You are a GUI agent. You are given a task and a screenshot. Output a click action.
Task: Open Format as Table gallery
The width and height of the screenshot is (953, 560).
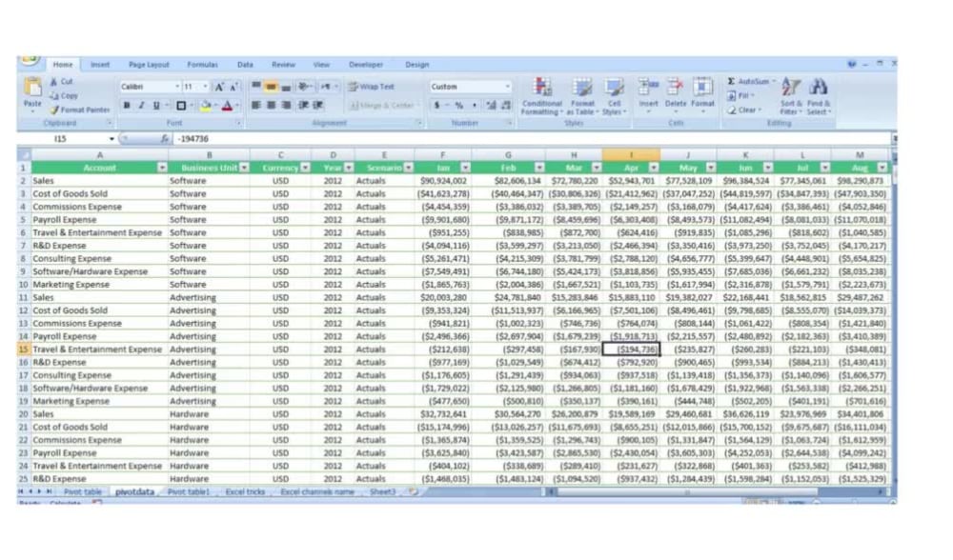582,96
